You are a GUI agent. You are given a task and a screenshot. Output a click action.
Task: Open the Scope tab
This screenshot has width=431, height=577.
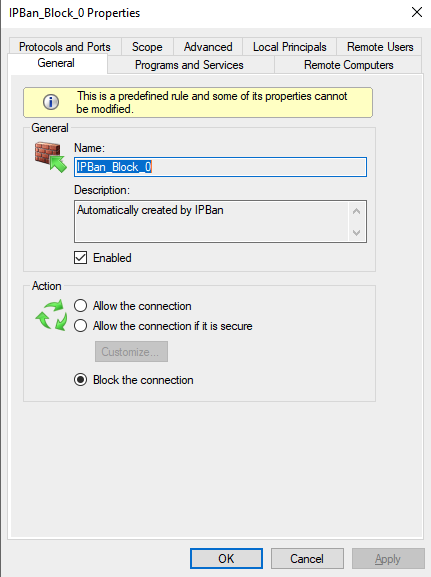pos(147,47)
